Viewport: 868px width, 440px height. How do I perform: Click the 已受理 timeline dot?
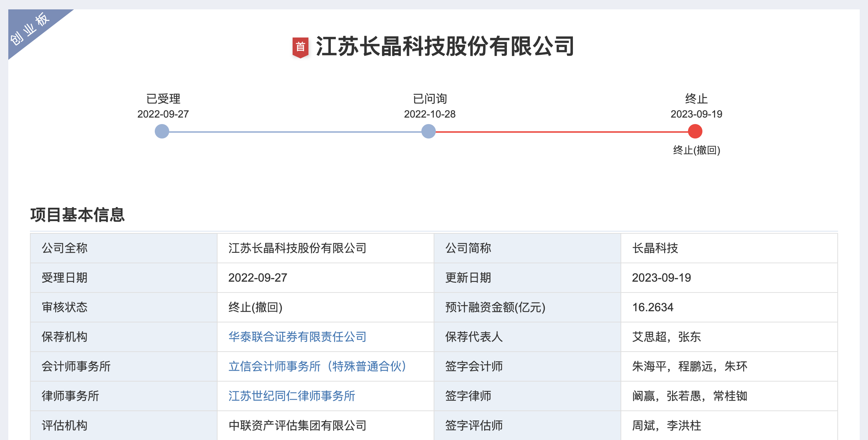tap(162, 131)
